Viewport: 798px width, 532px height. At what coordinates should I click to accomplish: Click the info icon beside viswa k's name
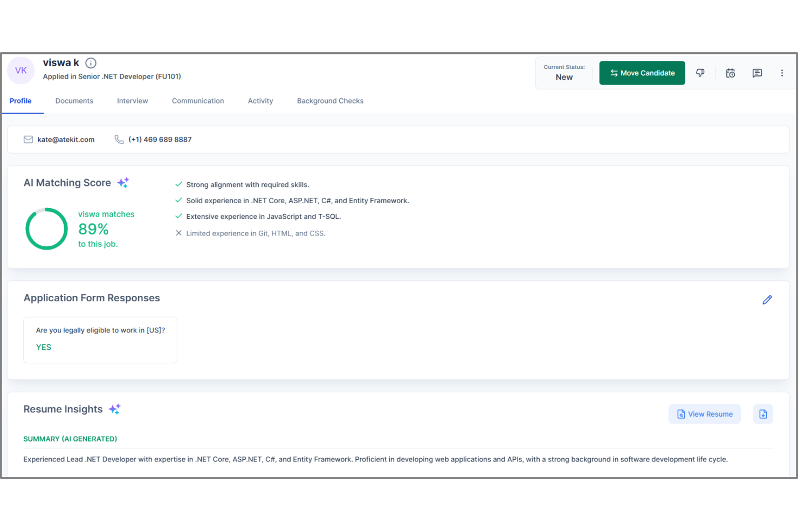point(91,63)
